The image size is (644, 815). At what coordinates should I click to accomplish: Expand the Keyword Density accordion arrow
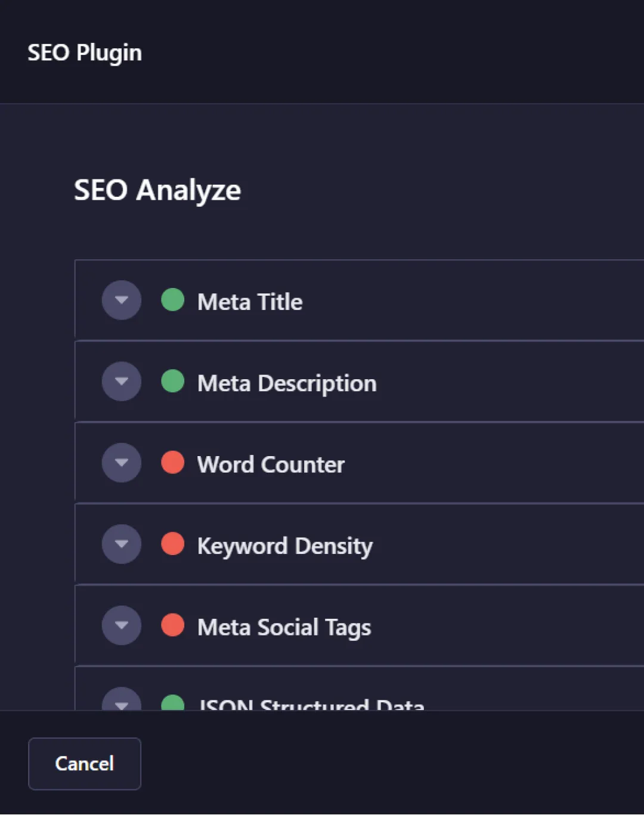pyautogui.click(x=122, y=544)
